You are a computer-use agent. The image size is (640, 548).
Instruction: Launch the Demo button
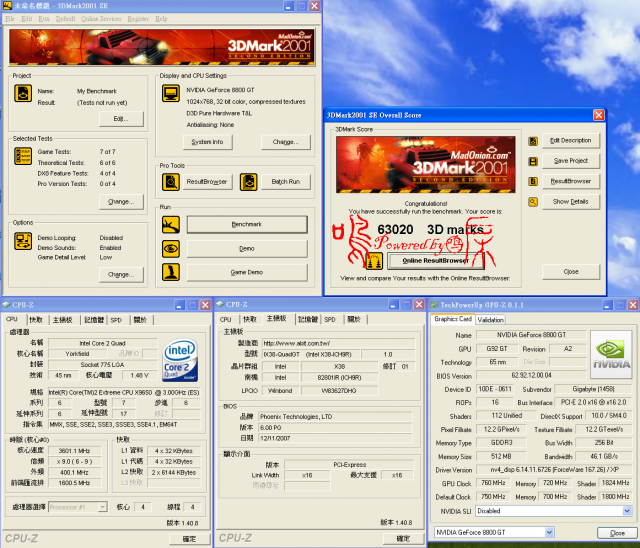tap(247, 248)
